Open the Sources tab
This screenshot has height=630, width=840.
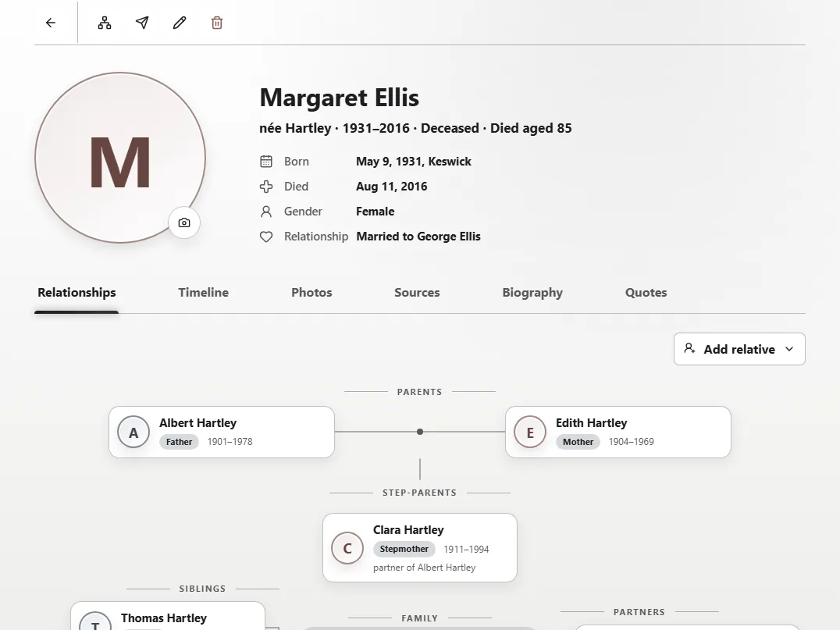pyautogui.click(x=417, y=293)
